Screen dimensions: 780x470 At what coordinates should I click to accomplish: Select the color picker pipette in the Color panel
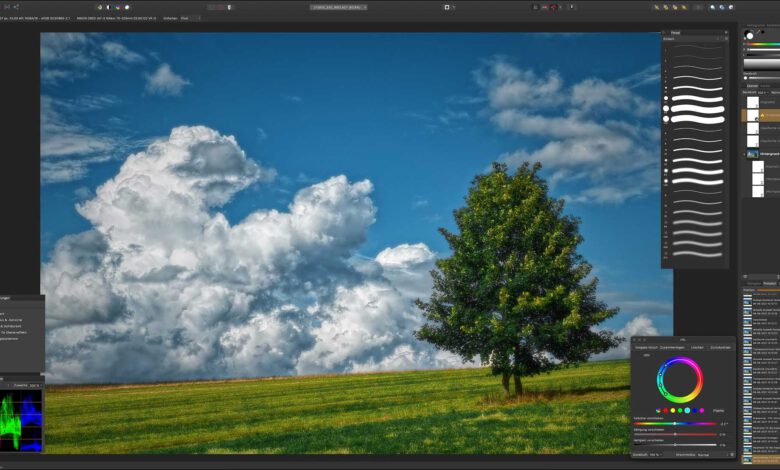(758, 32)
